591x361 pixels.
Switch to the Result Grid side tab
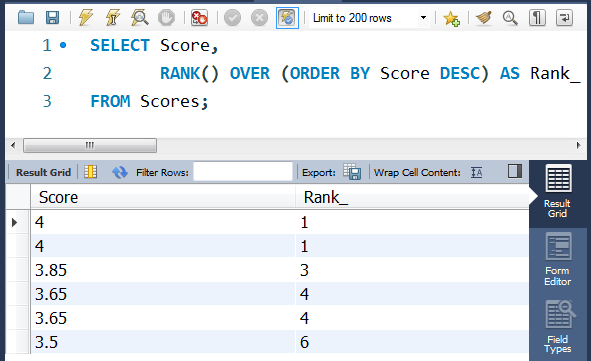tap(557, 192)
